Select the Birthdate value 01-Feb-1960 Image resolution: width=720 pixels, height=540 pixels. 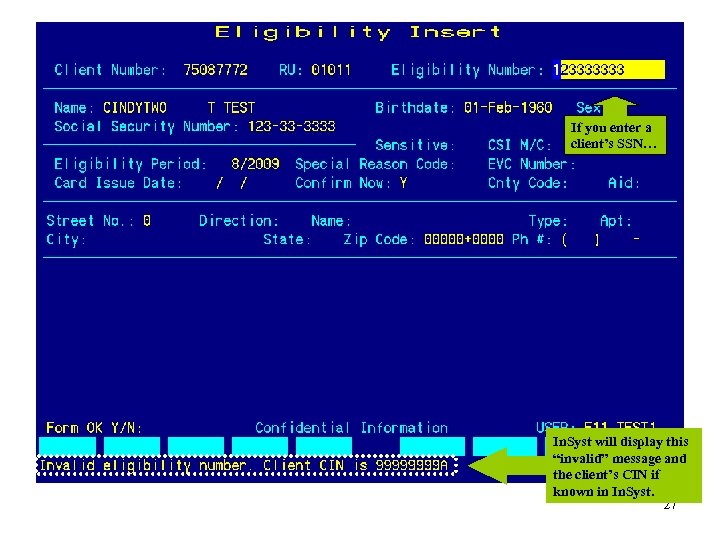[508, 108]
